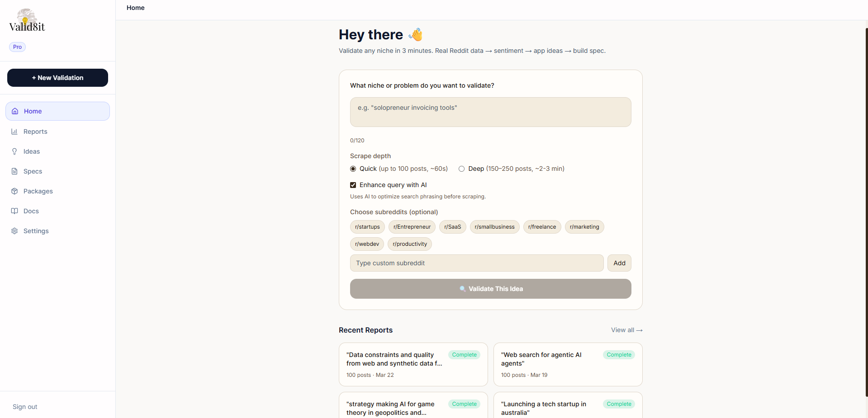Screen dimensions: 868x418
Task: Click the Packages box icon
Action: [x=15, y=191]
